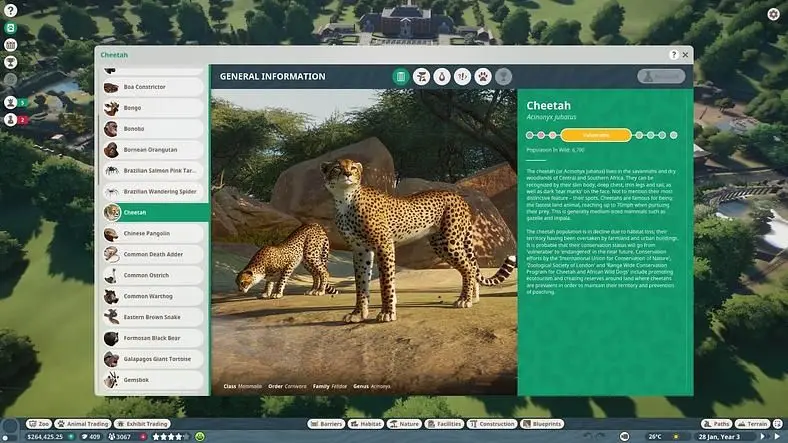
Task: Open the Terrain tool
Action: [x=752, y=424]
